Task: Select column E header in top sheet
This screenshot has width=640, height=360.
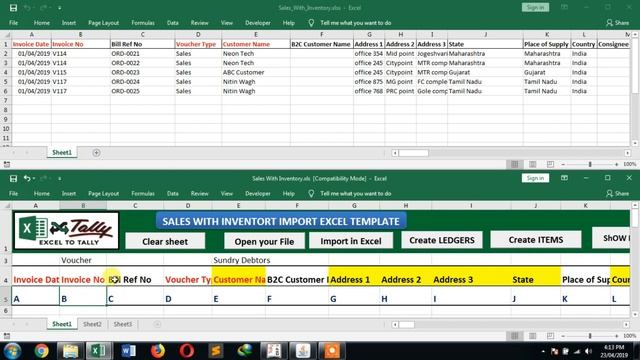Action: pos(256,35)
